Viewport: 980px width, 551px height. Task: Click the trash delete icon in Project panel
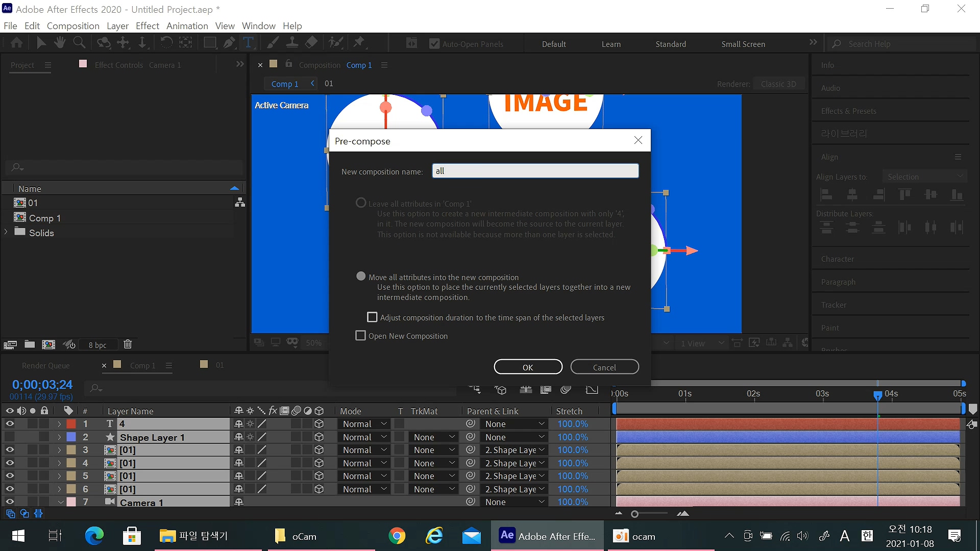[x=128, y=344]
